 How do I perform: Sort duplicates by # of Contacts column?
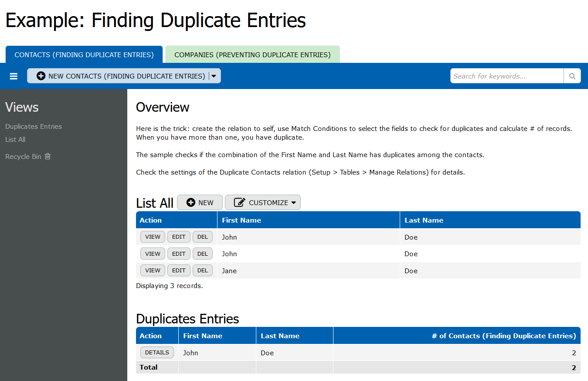click(x=503, y=336)
